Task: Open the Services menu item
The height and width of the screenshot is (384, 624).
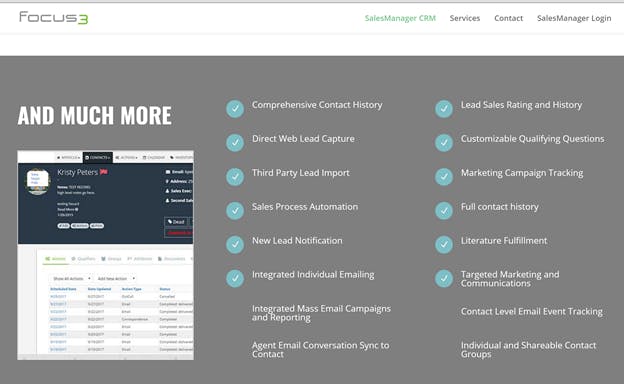Action: [465, 18]
